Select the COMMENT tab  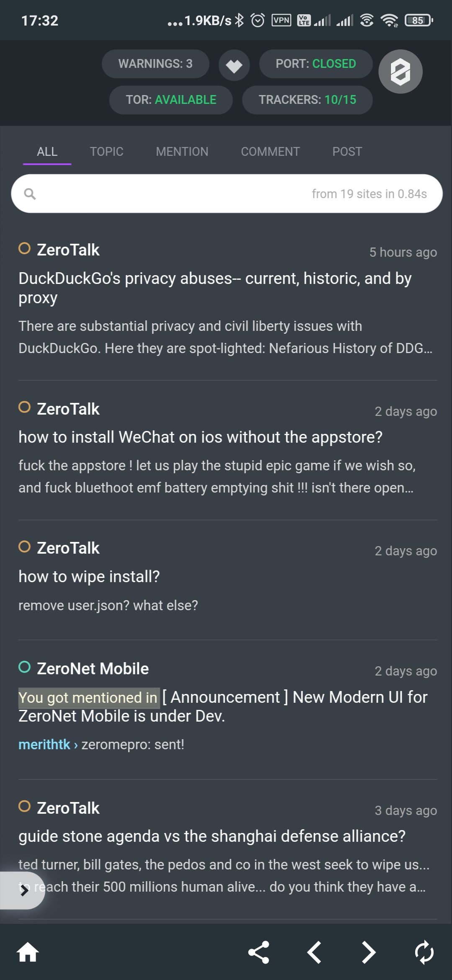pyautogui.click(x=270, y=152)
